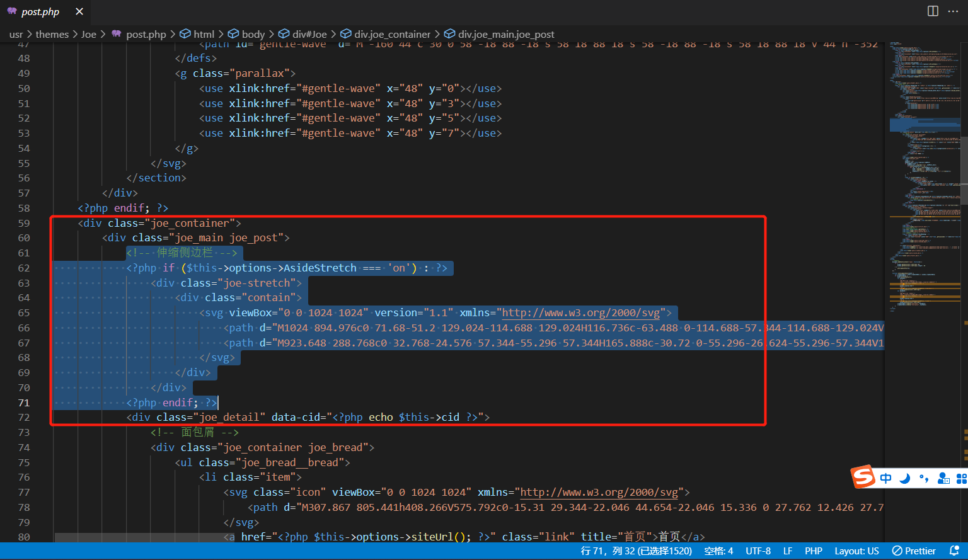The height and width of the screenshot is (560, 968).
Task: Click the themes folder breadcrumb
Action: (x=52, y=34)
